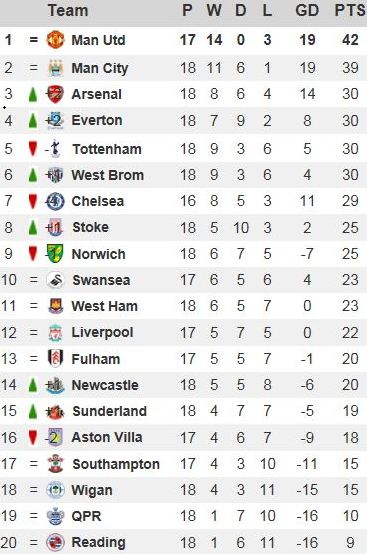Click the QPR club crest
The width and height of the screenshot is (367, 554).
[x=55, y=516]
